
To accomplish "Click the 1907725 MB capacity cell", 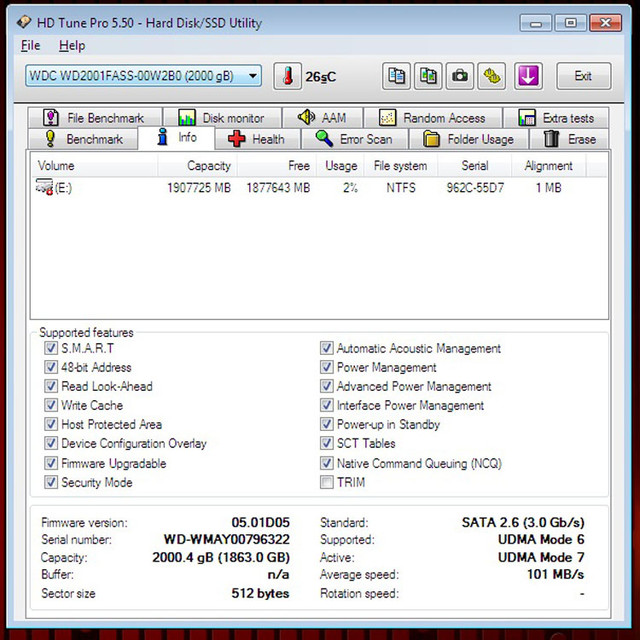I will coord(199,188).
